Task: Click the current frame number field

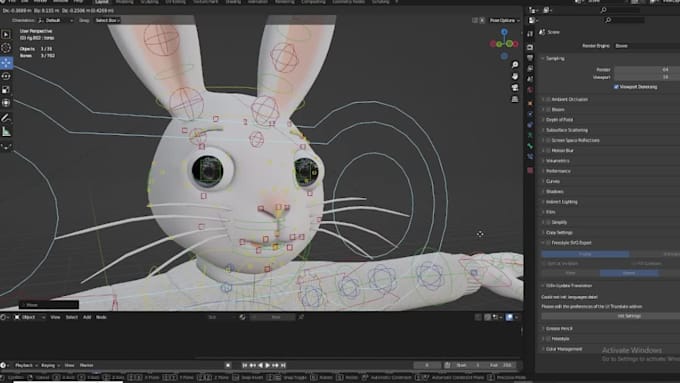Action: coord(427,365)
